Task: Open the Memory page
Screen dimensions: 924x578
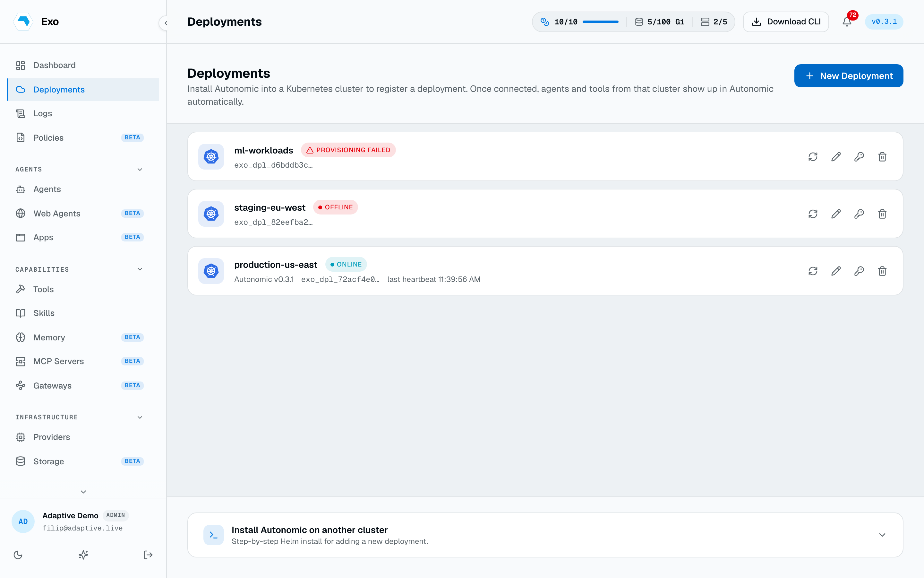Action: (83, 337)
